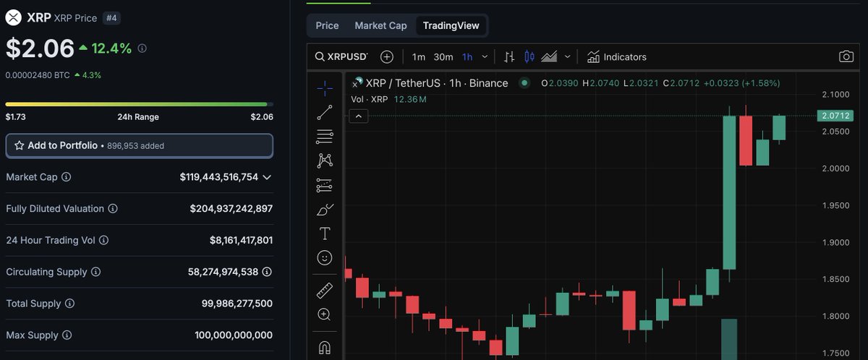This screenshot has width=868, height=360.
Task: Click the 100,000,000,000 max supply value
Action: 234,335
